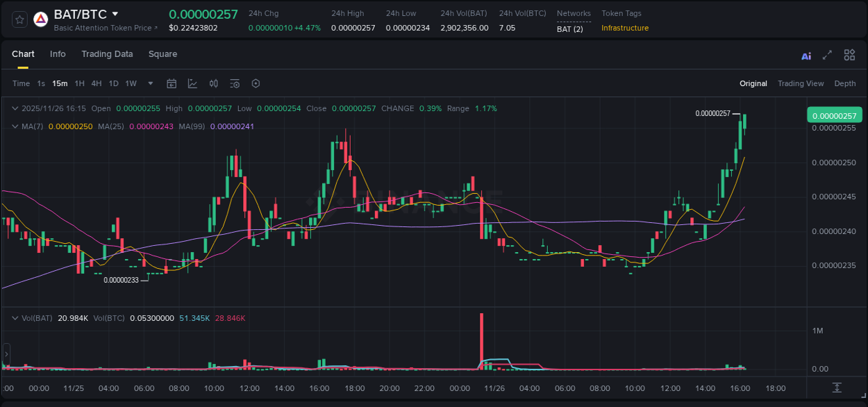Collapse the OHLC data row chevron
Screen dimensions: 868x407
click(x=15, y=108)
